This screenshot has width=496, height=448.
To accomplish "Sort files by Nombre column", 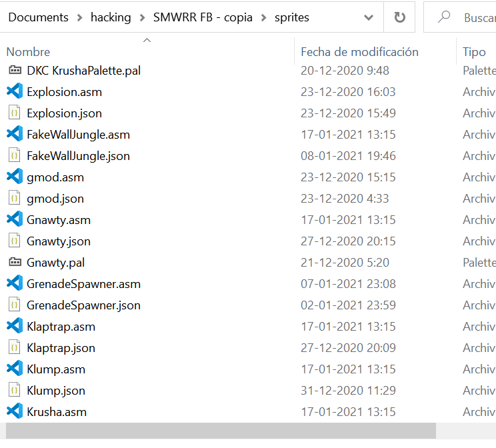I will (28, 52).
